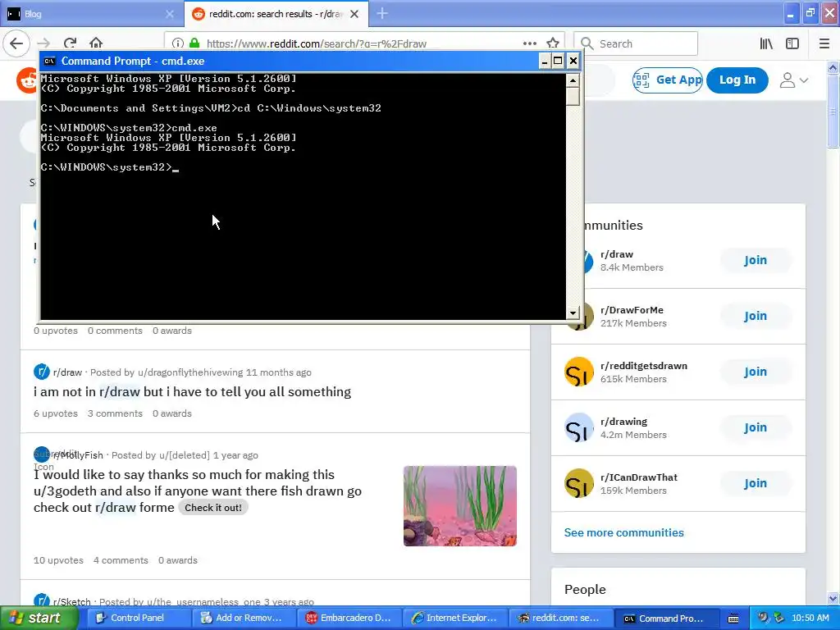Image resolution: width=840 pixels, height=630 pixels.
Task: Open r/ICanDrawThat community avatar icon
Action: tap(579, 483)
